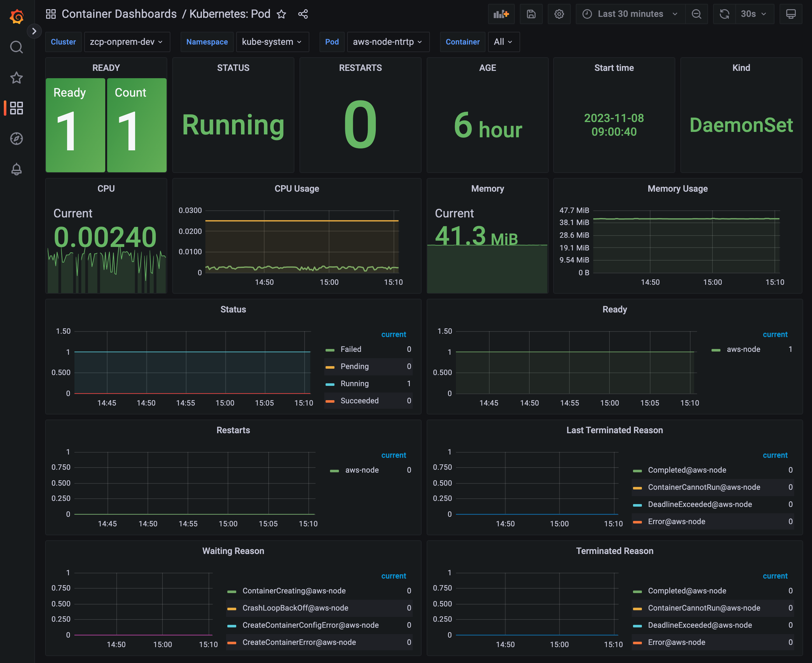Toggle ContainerCreating@aws-node legend series
The image size is (812, 663).
[294, 591]
